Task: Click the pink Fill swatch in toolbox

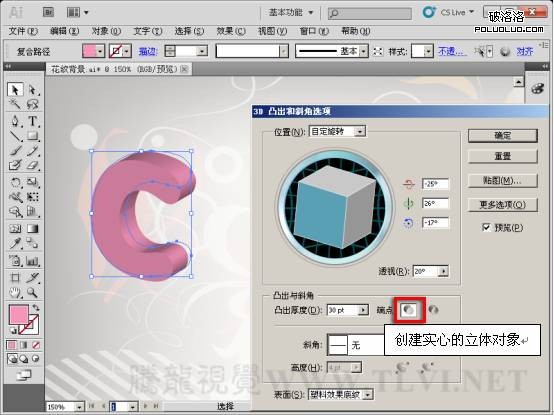Action: [18, 315]
